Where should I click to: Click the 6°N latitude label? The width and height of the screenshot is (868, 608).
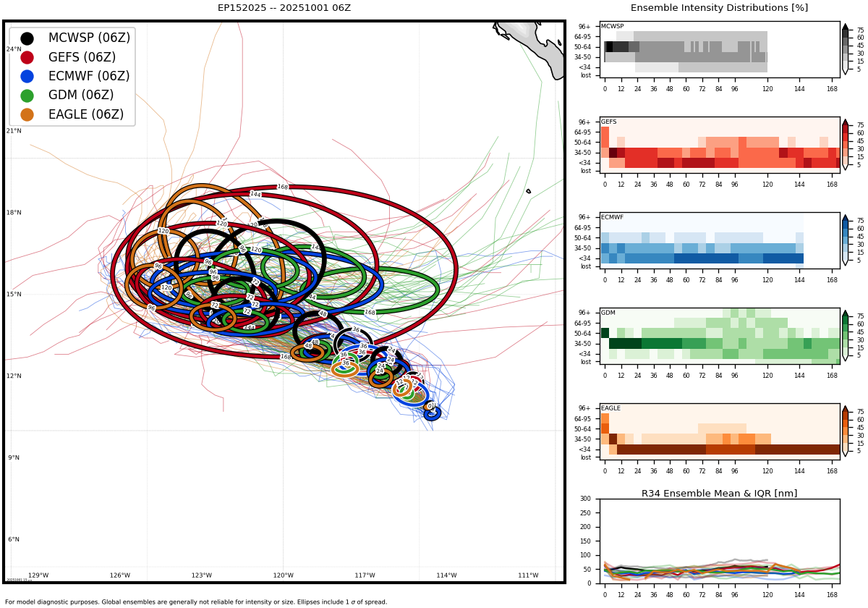(x=13, y=540)
